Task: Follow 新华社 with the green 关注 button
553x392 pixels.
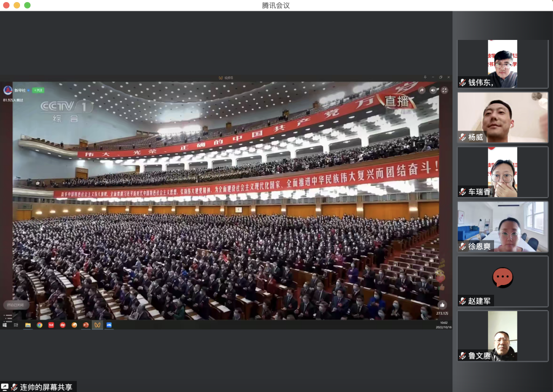Action: [38, 90]
